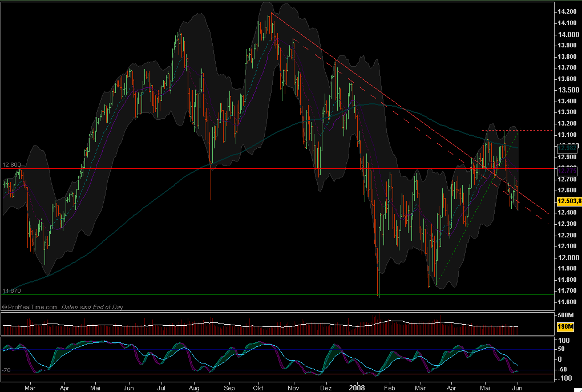Click the 500M volume scale label

[x=566, y=315]
